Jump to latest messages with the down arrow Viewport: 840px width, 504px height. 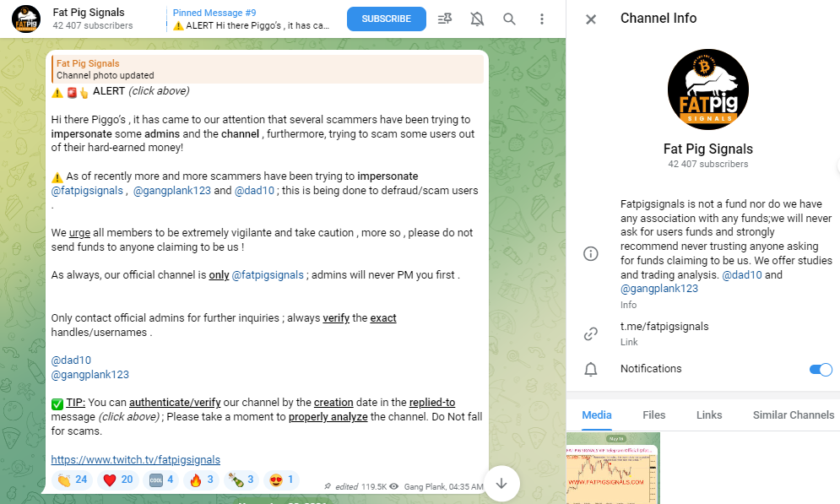pos(501,483)
